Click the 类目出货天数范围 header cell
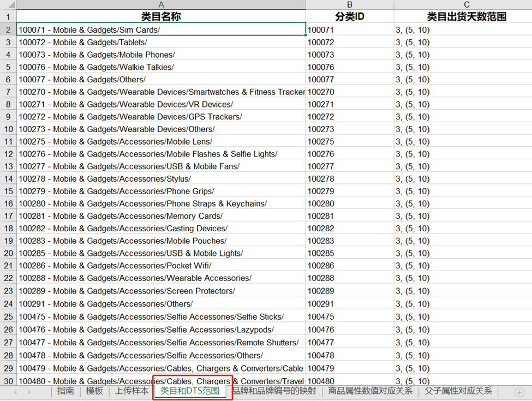The width and height of the screenshot is (532, 401). click(467, 17)
